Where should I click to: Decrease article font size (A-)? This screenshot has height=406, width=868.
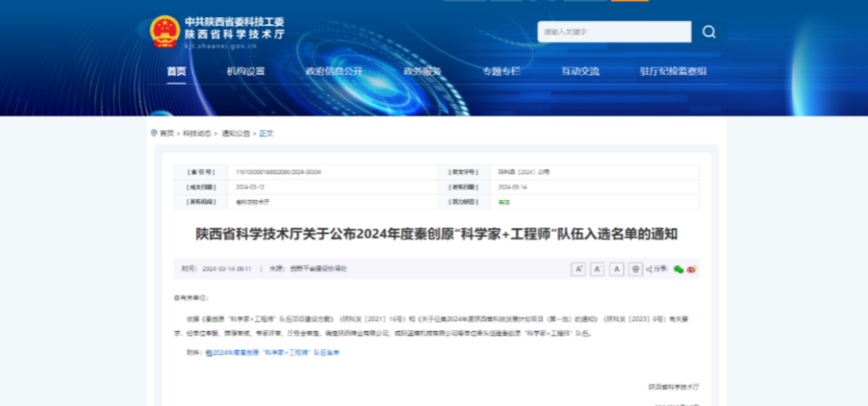(x=598, y=269)
